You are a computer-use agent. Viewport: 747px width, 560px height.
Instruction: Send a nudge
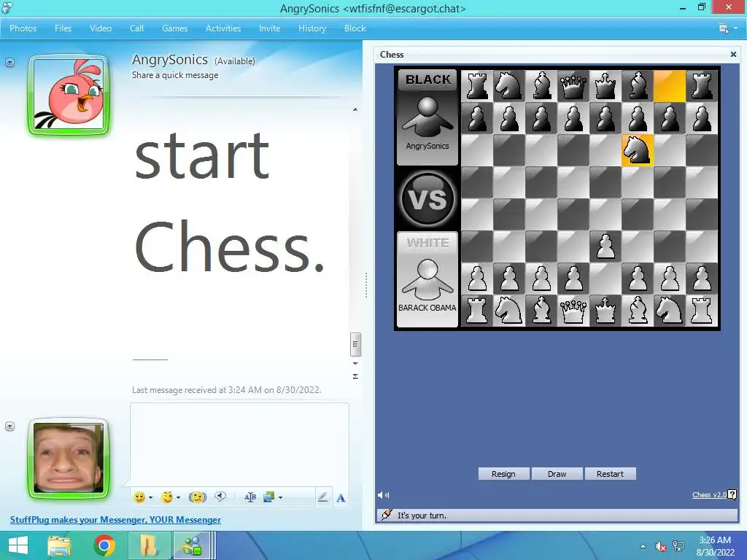(197, 497)
